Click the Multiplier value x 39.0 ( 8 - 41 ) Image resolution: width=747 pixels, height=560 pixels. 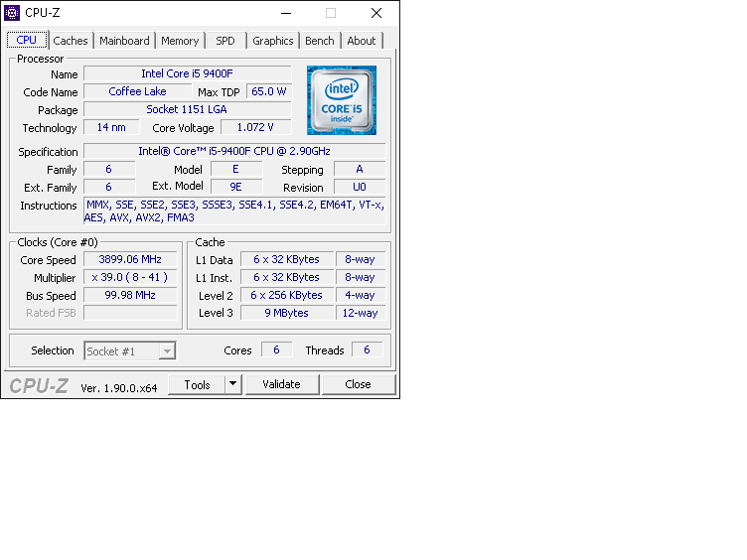[130, 277]
